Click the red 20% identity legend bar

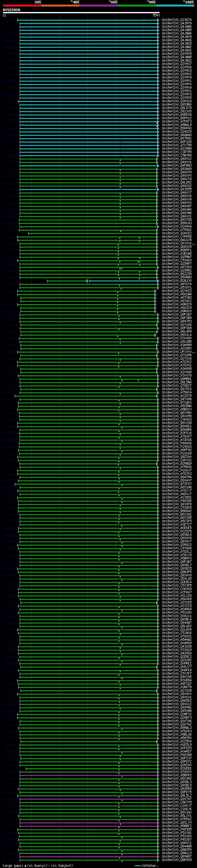pos(22,6)
